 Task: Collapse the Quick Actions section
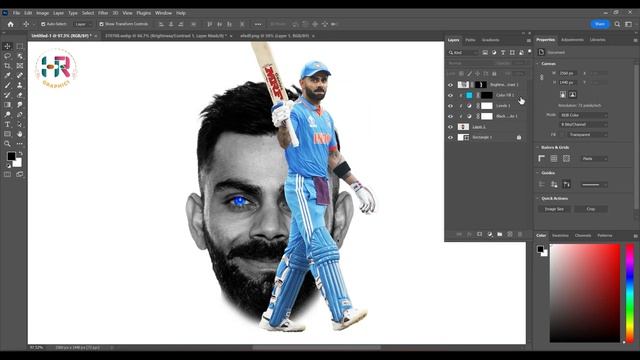(538, 198)
